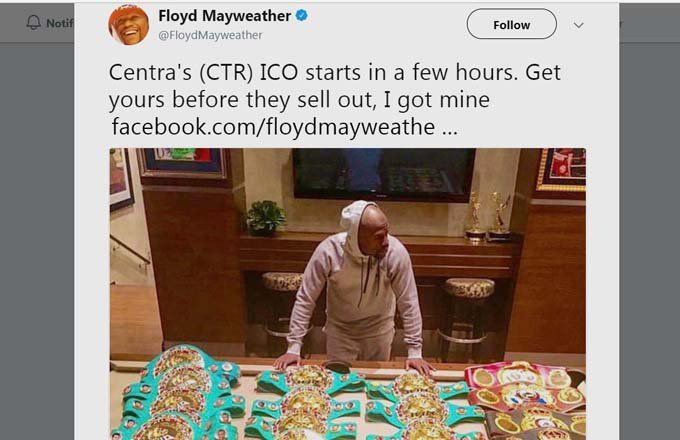
Task: Click the gold trophies on the shelf
Action: [x=490, y=215]
